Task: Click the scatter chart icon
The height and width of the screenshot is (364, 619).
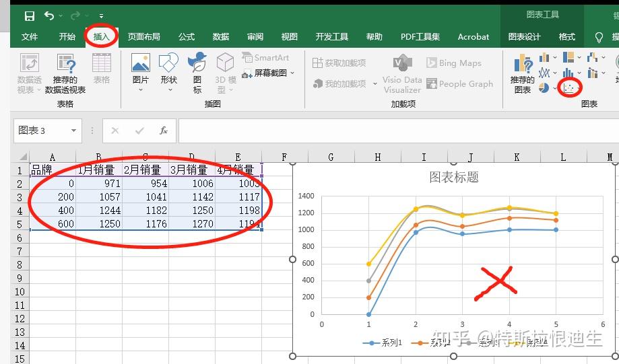Action: coord(568,87)
